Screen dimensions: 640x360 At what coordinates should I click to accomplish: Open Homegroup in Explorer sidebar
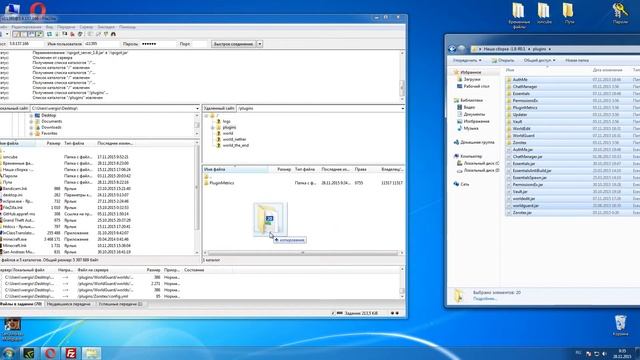pyautogui.click(x=473, y=142)
